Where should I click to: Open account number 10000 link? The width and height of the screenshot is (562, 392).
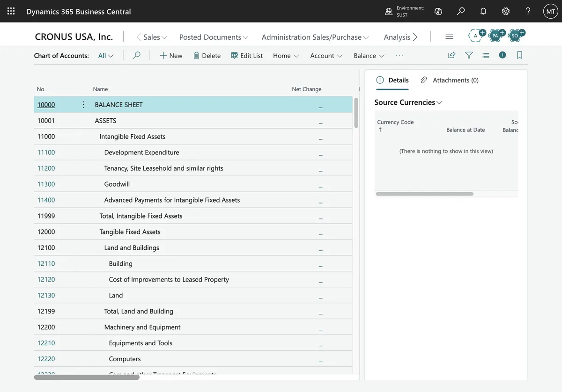46,105
